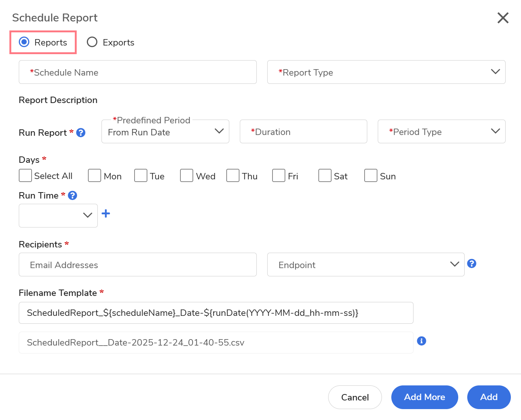Click the help icon beside Run Time
Image resolution: width=521 pixels, height=420 pixels.
tap(73, 196)
